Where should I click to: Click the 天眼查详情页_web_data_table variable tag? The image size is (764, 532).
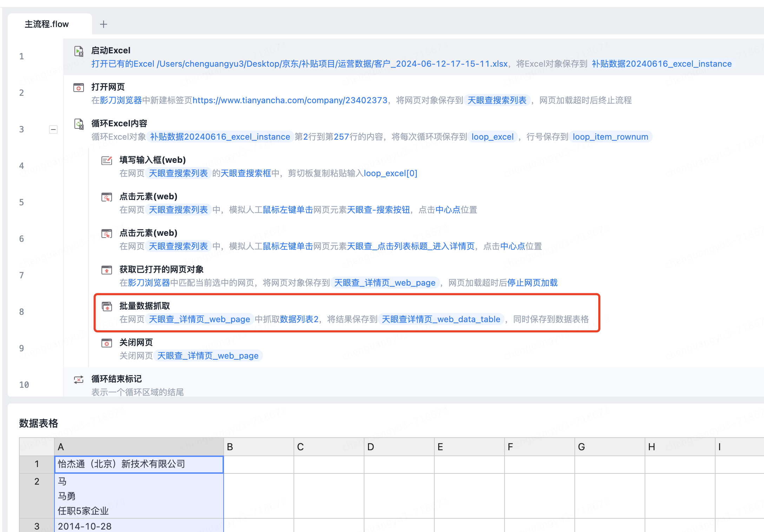441,319
